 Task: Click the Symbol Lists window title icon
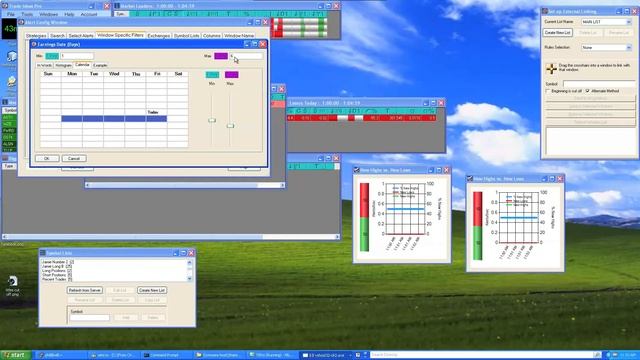(42, 253)
